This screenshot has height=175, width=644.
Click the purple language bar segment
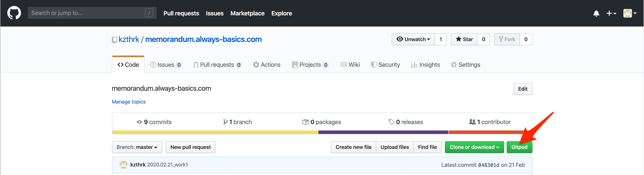pos(383,132)
